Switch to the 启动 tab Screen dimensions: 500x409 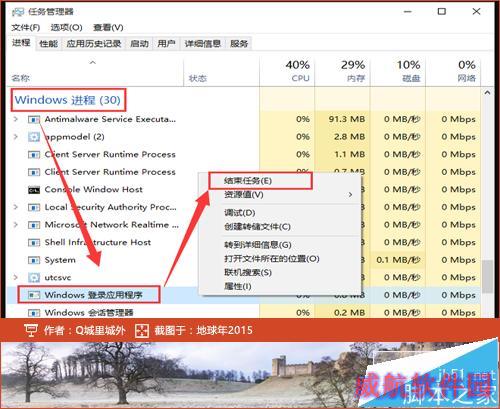coord(139,44)
